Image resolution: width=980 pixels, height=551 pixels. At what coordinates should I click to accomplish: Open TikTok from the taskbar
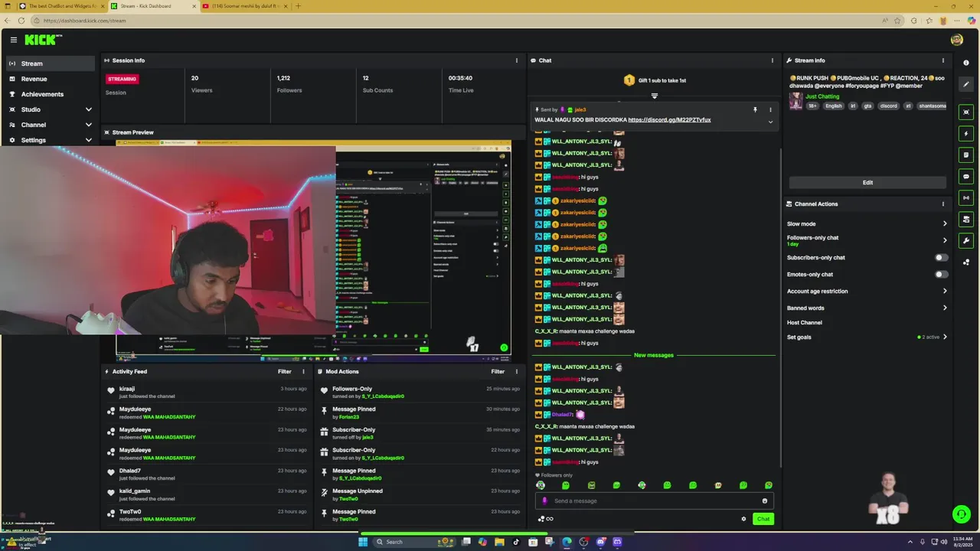pyautogui.click(x=516, y=542)
